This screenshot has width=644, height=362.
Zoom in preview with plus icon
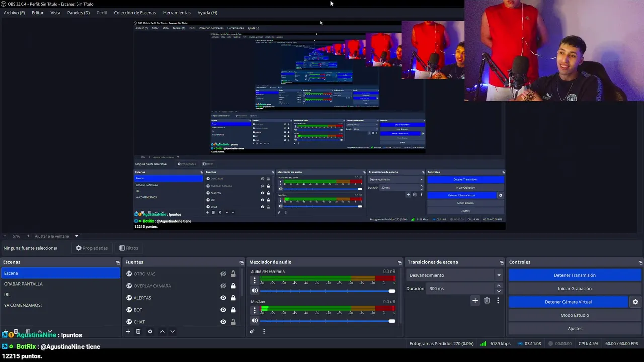coord(28,236)
